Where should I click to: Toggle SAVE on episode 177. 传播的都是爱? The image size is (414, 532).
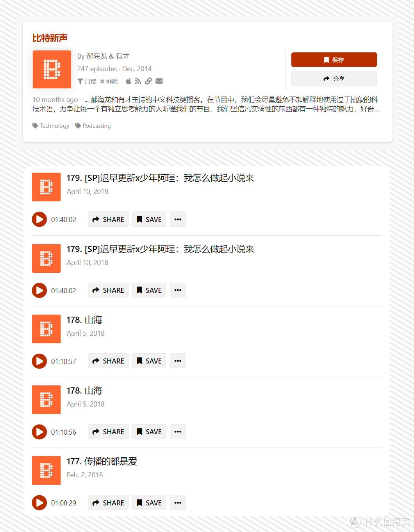coord(149,503)
